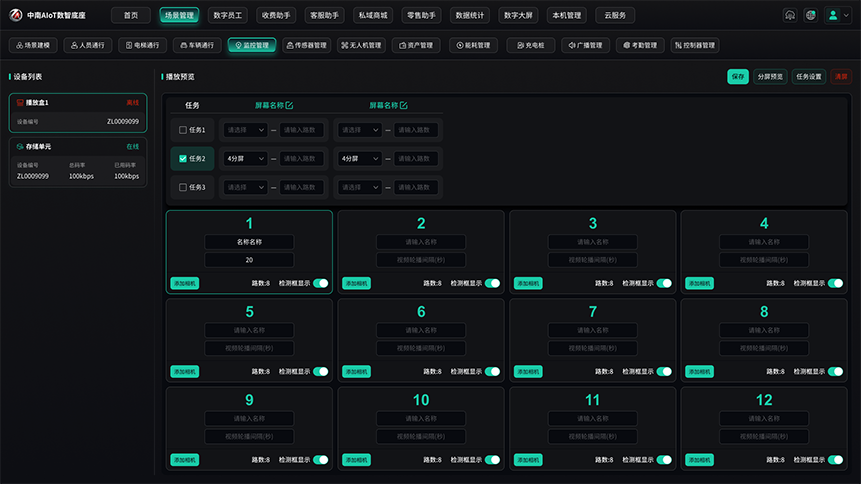Viewport: 861px width, 484px height.
Task: Open the first 4分屏 dropdown in 任务2
Action: tap(245, 159)
